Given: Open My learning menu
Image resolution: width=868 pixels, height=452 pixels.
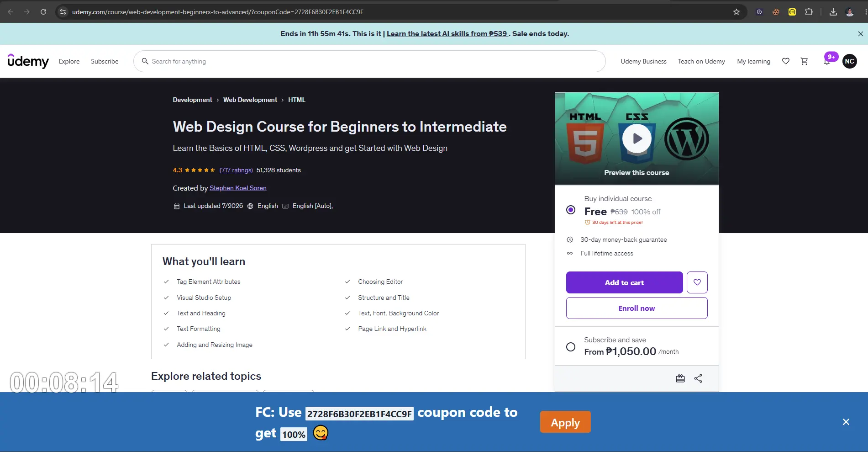Looking at the screenshot, I should (753, 61).
